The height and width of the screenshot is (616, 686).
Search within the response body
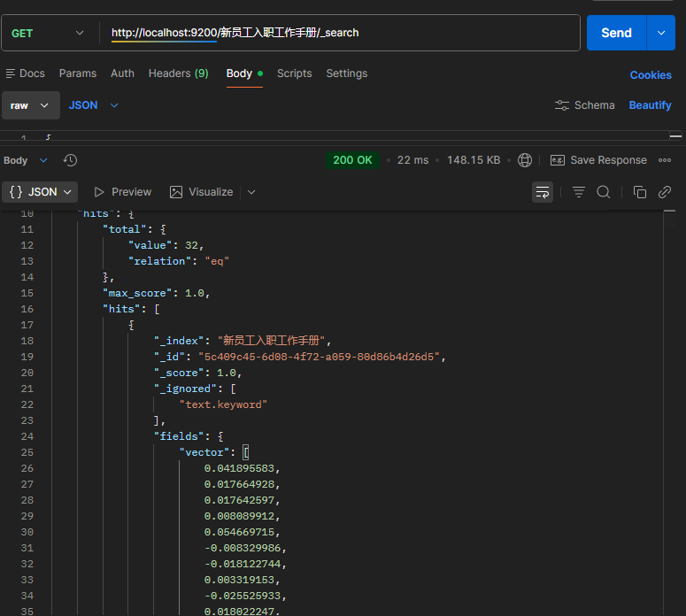click(x=604, y=192)
